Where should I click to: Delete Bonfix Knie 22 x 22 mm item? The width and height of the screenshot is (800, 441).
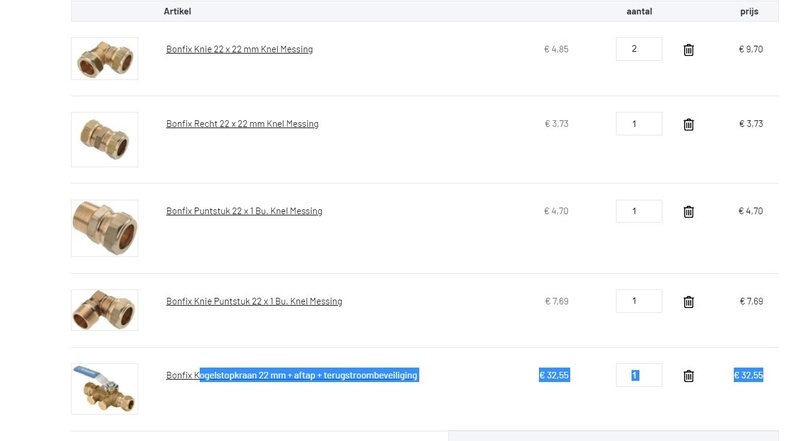[x=688, y=50]
